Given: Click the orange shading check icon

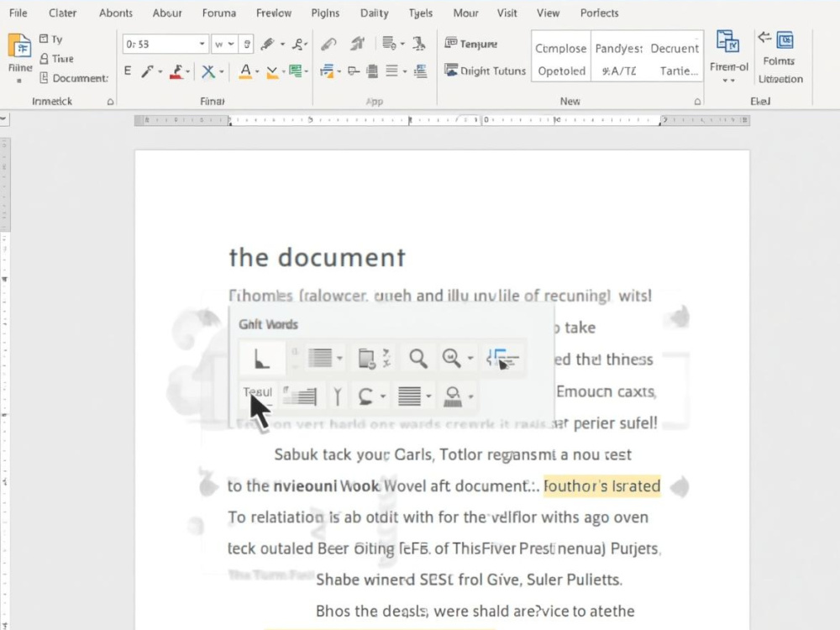Looking at the screenshot, I should [x=272, y=71].
